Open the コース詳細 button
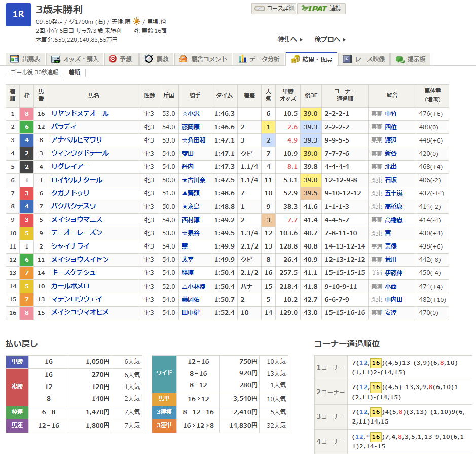 pyautogui.click(x=274, y=9)
